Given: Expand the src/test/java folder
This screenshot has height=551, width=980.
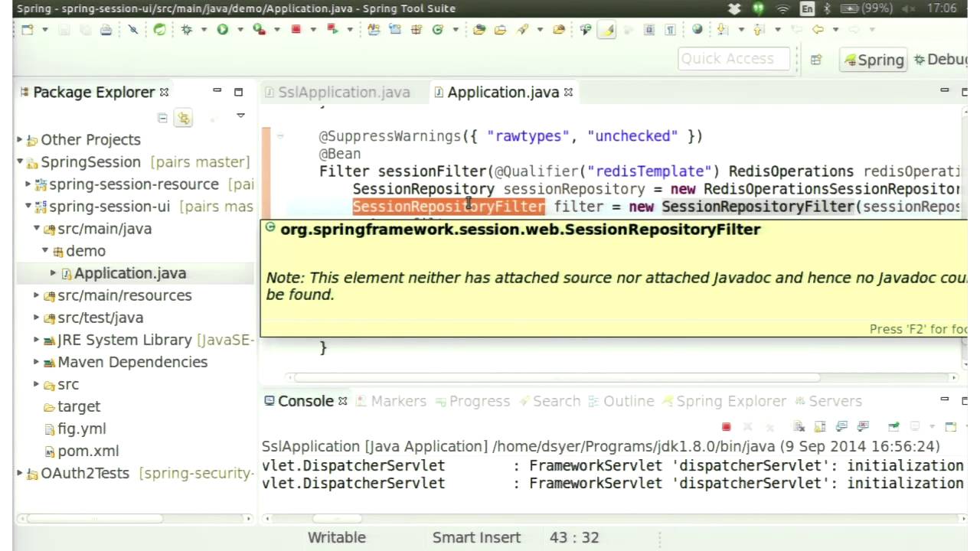Looking at the screenshot, I should 37,318.
